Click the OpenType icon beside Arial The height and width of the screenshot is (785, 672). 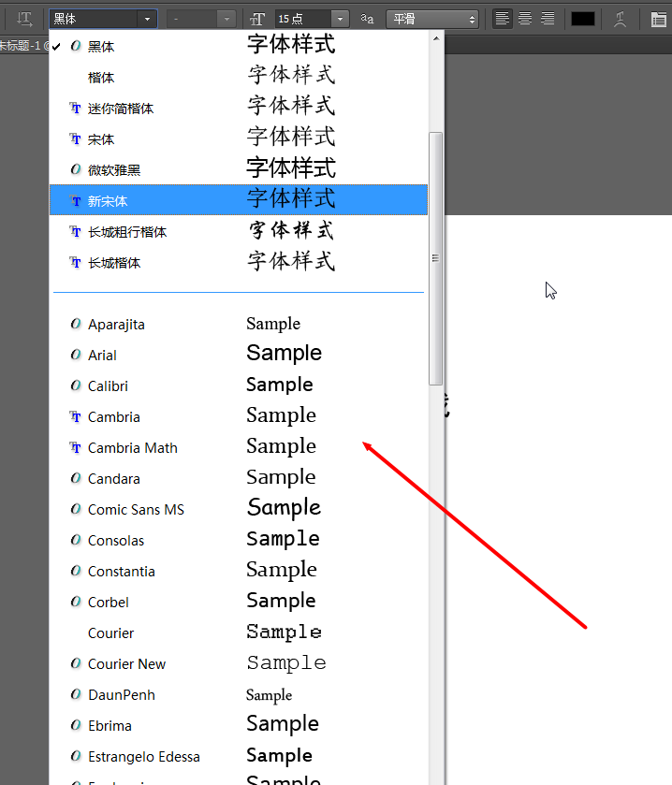pyautogui.click(x=76, y=355)
